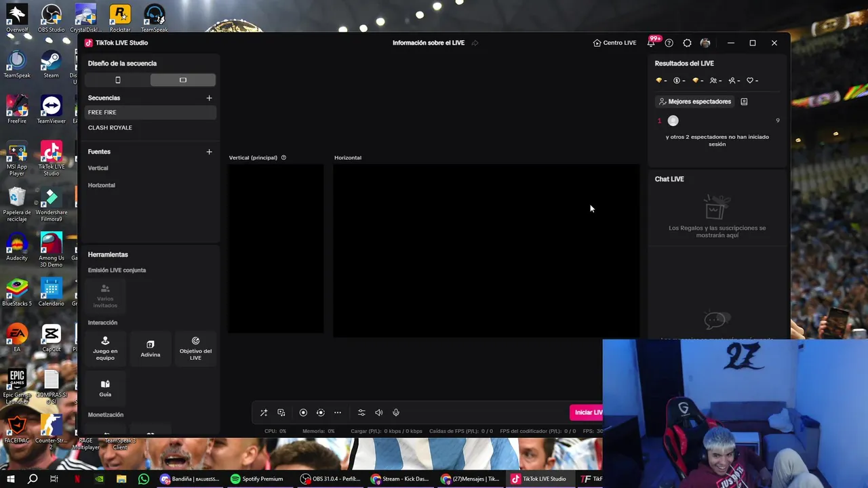Select the CLASH ROYALE scene
The height and width of the screenshot is (488, 868).
(151, 127)
